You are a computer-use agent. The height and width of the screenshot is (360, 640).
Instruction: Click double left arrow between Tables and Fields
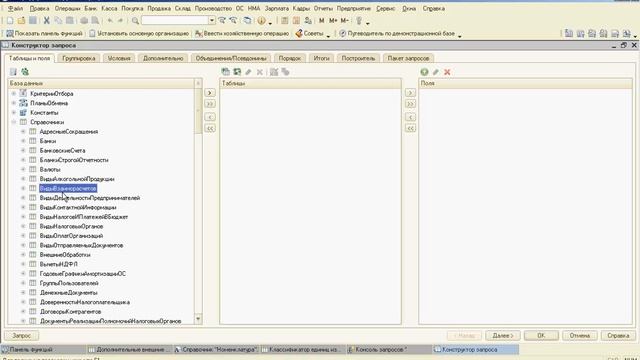(x=410, y=129)
